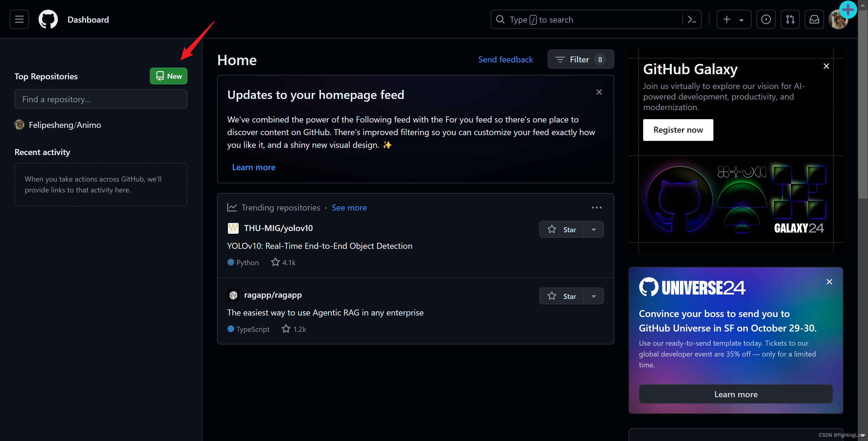Click the Trending repositories See more link
Viewport: 868px width, 441px height.
pyautogui.click(x=349, y=207)
